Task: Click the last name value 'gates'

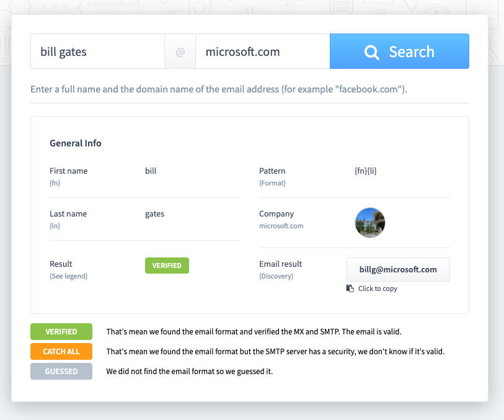Action: coord(154,213)
